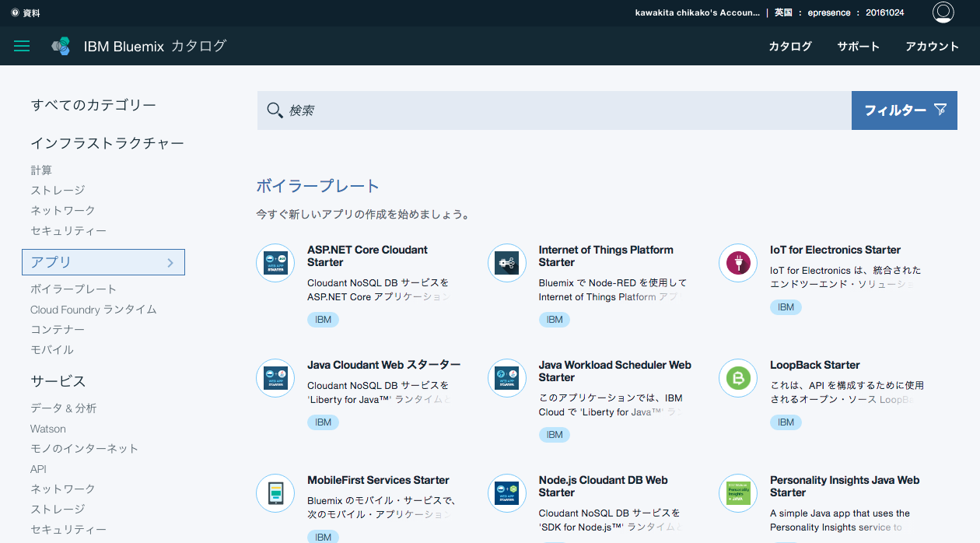
Task: Select the モノのインターネット category
Action: point(84,448)
